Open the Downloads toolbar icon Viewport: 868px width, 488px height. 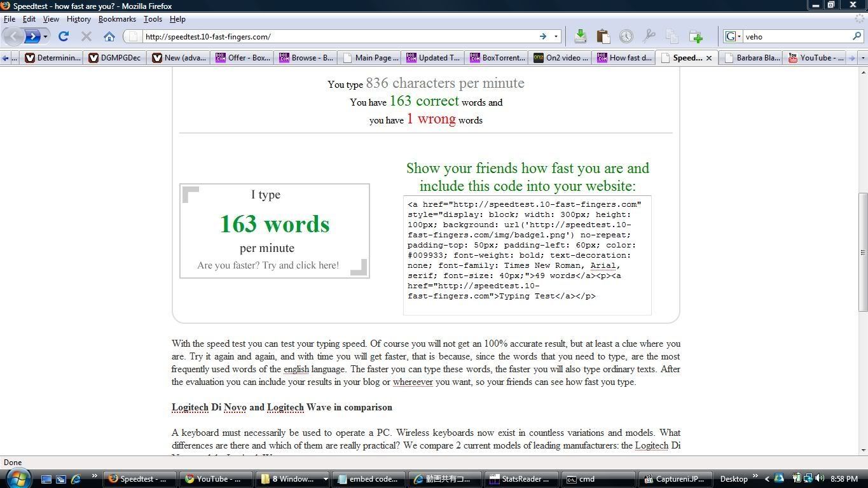[x=580, y=36]
